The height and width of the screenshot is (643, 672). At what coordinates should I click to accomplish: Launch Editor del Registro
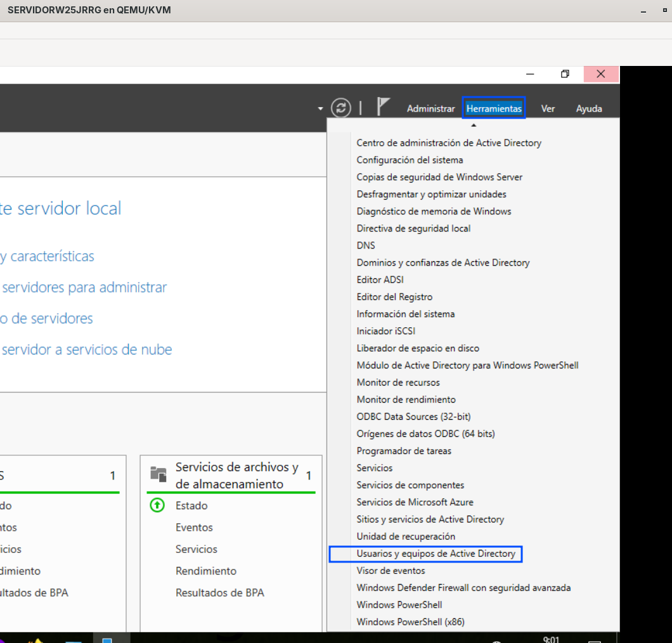coord(394,297)
